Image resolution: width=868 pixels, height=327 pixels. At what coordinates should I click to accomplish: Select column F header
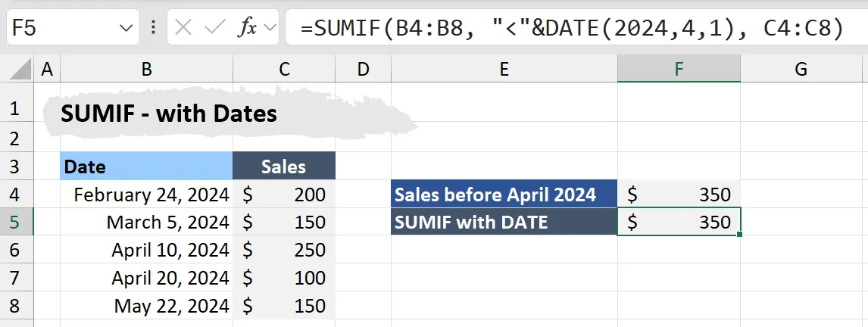[x=679, y=70]
